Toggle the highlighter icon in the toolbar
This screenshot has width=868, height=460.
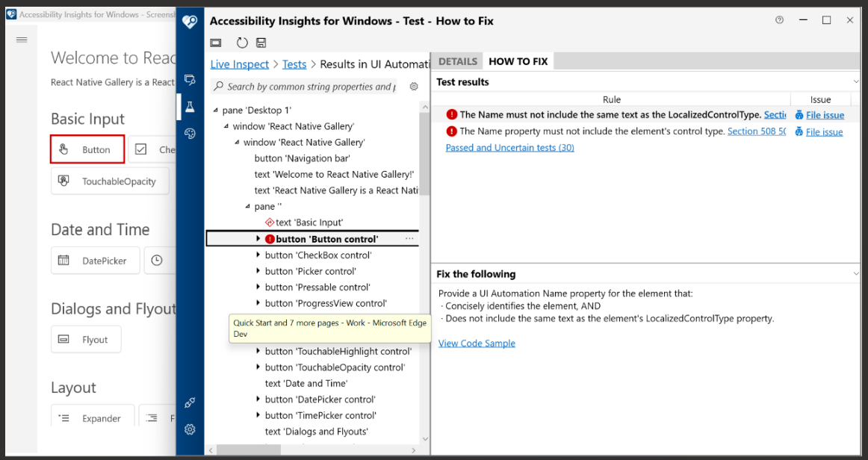coord(216,43)
